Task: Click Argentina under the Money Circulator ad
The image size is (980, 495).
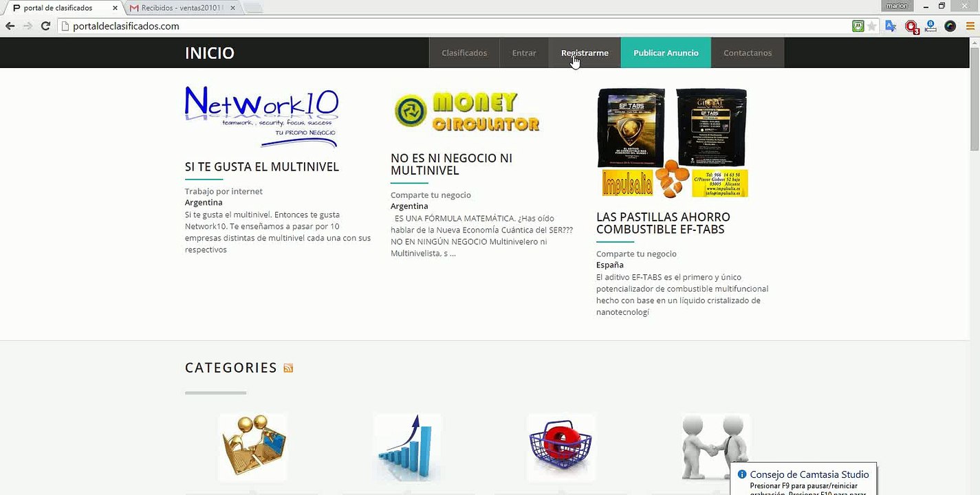Action: coord(409,206)
